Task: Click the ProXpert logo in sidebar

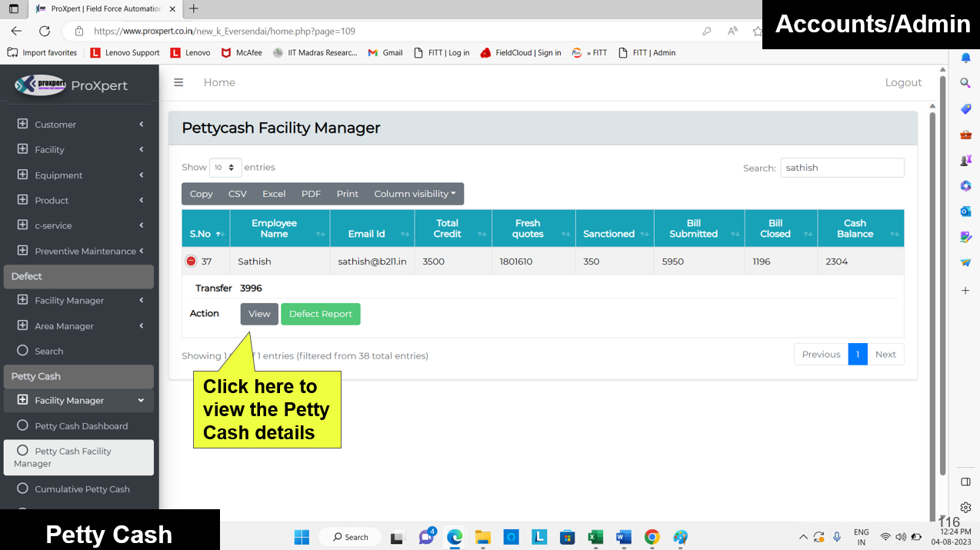Action: (72, 85)
